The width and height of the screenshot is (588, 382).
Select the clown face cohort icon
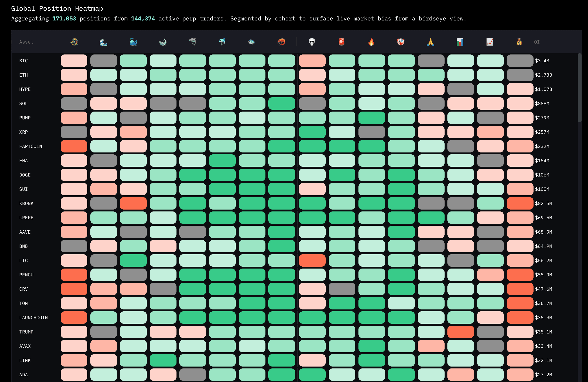pyautogui.click(x=401, y=42)
